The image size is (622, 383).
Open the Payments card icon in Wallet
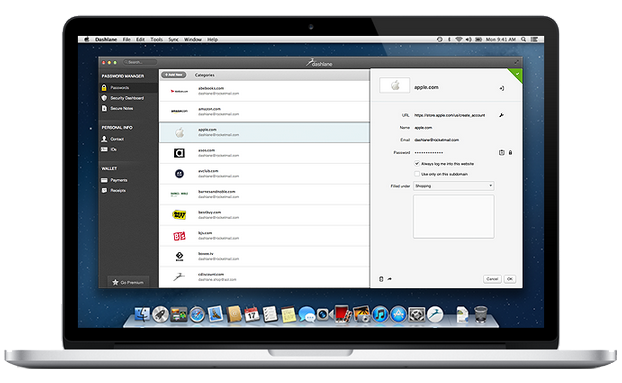(x=104, y=180)
